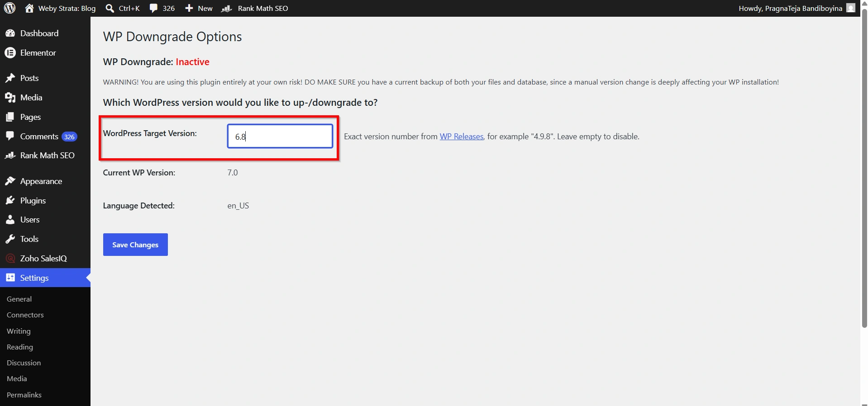This screenshot has width=868, height=406.
Task: Click the WordPress logo in admin bar
Action: 10,8
